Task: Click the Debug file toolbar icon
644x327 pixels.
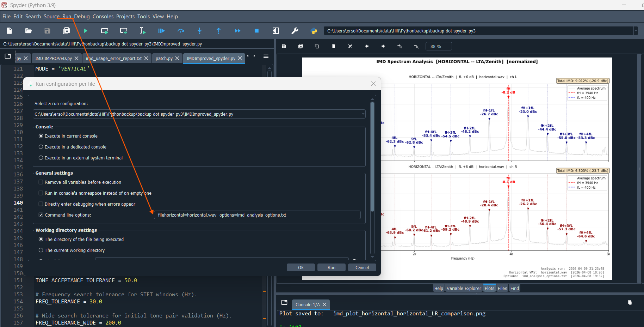Action: [161, 31]
